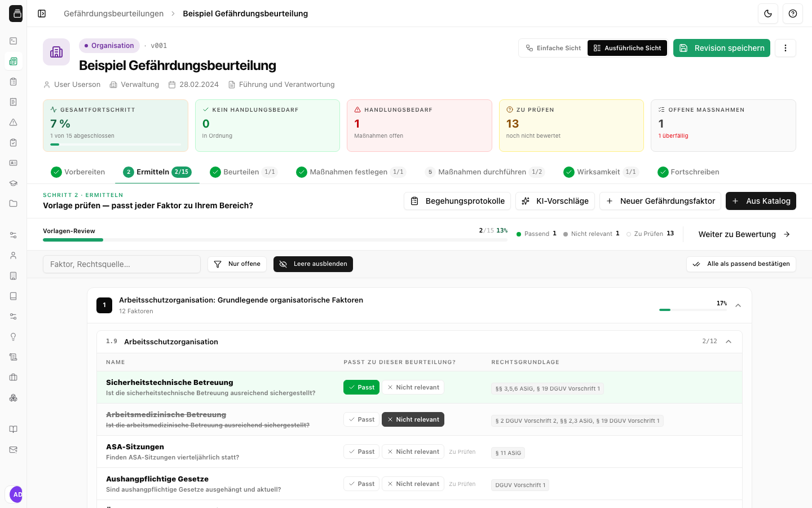Open the warning triangle sidebar icon
Image resolution: width=812 pixels, height=508 pixels.
pos(14,122)
